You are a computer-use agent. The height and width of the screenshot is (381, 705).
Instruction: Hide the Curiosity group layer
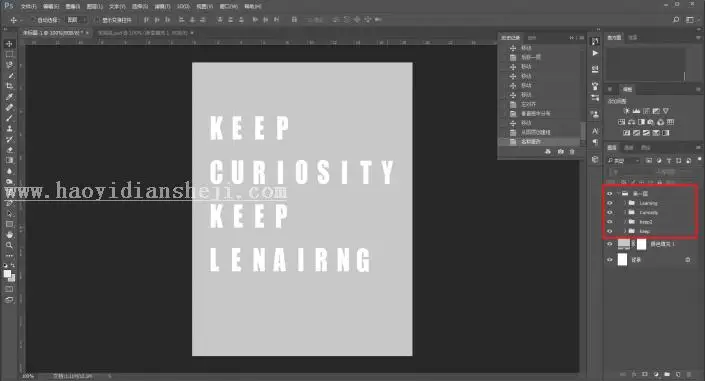[x=610, y=212]
